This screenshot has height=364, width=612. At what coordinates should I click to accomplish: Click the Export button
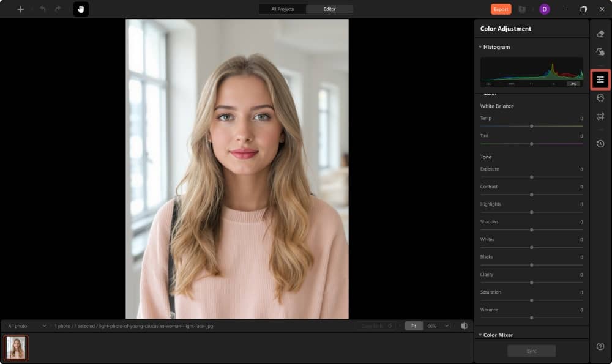click(x=500, y=9)
